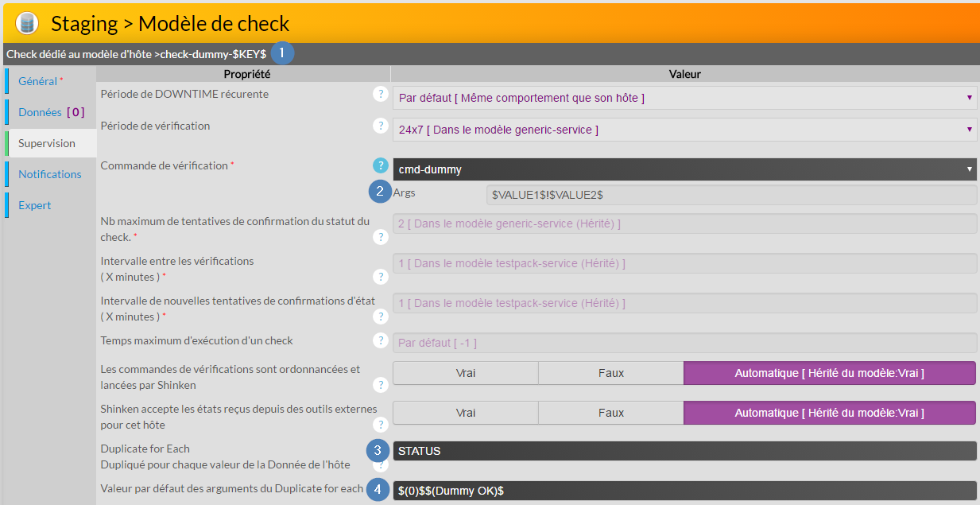Click help icon for Nb maximum de tentatives

381,236
